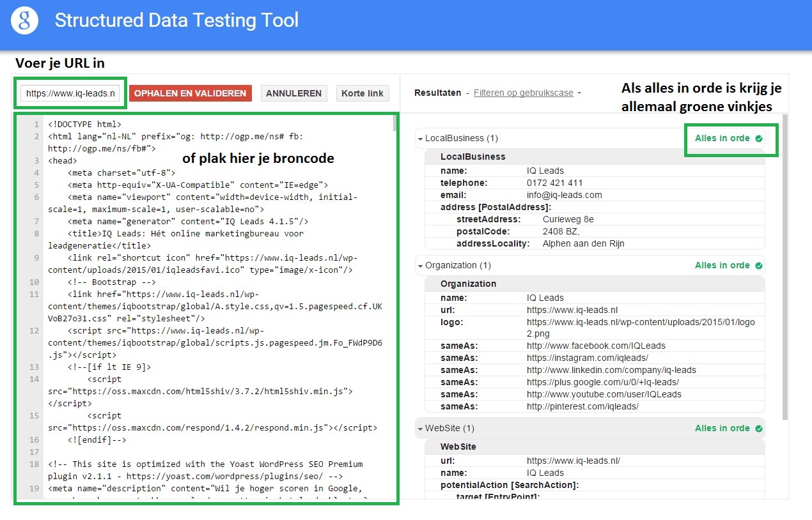Click the Organization url value https://www.iq-leads.nl

click(572, 310)
